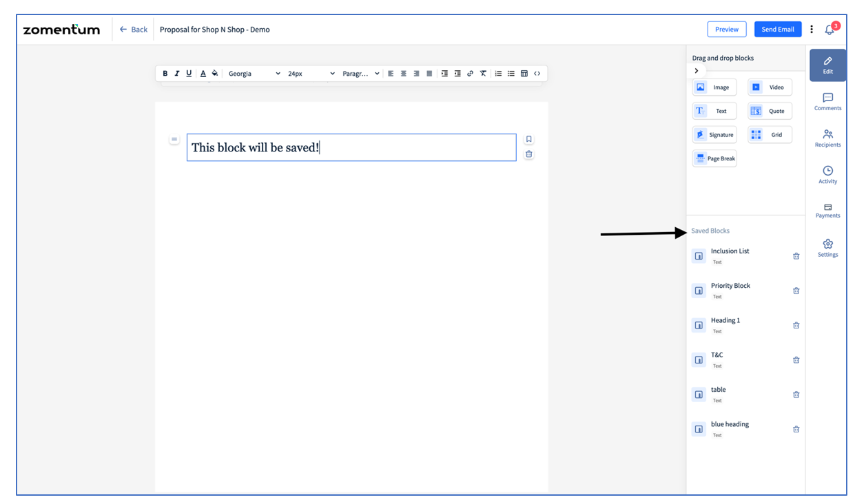Toggle underline formatting
This screenshot has height=504, width=866.
point(189,73)
